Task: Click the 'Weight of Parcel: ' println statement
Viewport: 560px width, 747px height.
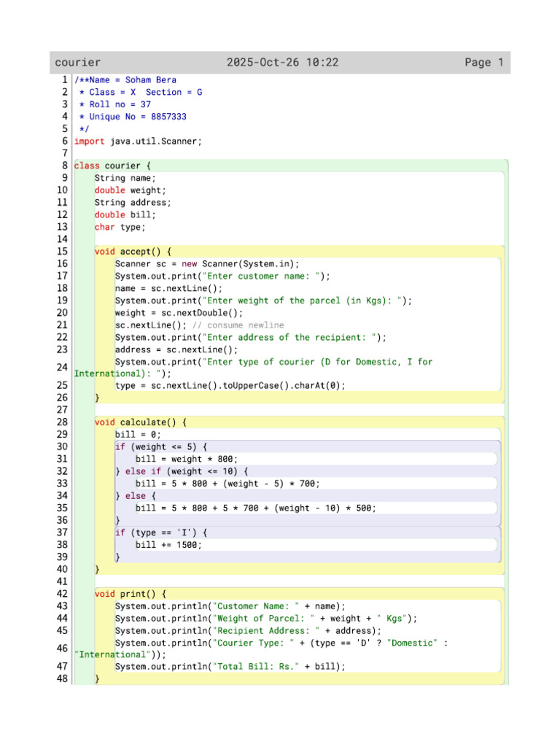Action: [266, 619]
